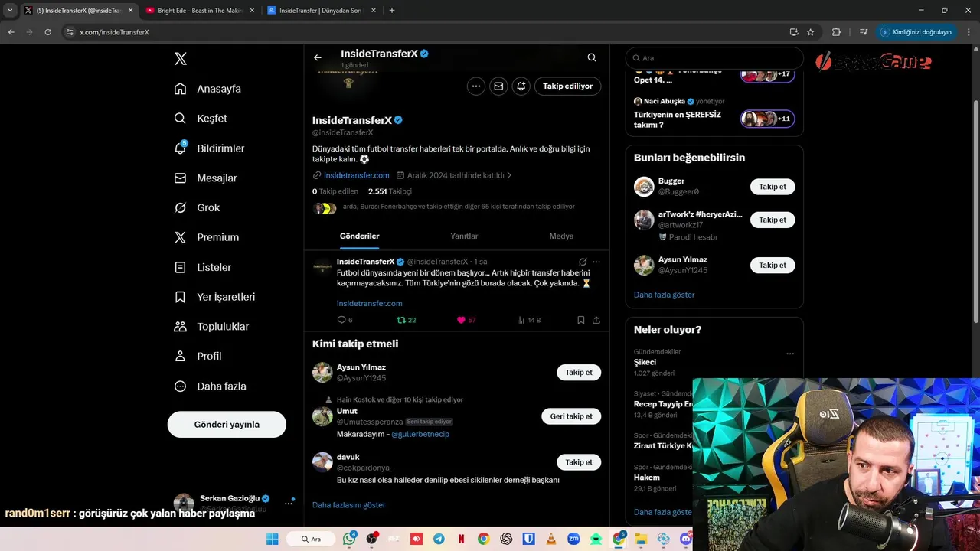Open Bildirimler notifications
980x551 pixels.
(209, 148)
